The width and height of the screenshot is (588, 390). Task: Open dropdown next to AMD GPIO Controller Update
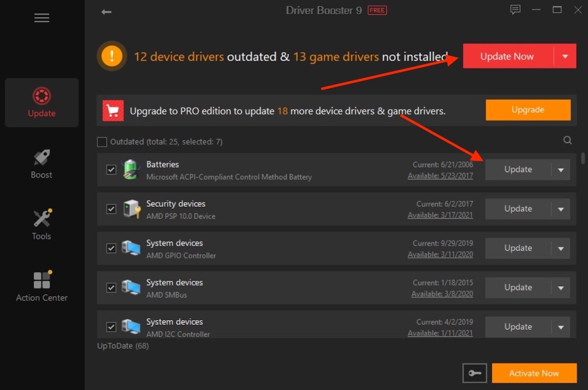click(561, 248)
